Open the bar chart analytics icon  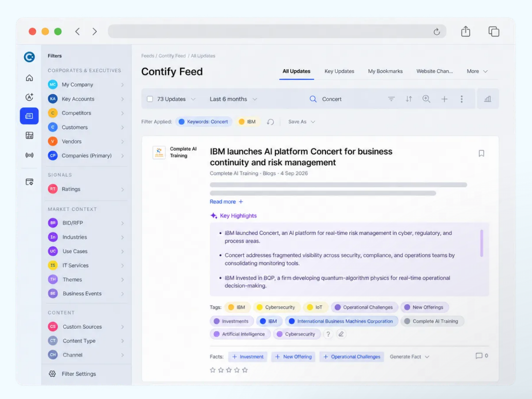point(488,99)
